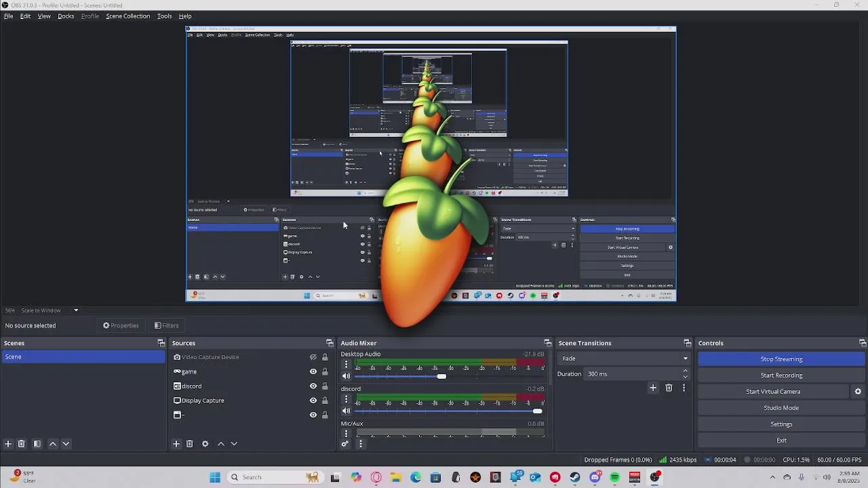Open the File menu
The width and height of the screenshot is (868, 488).
click(9, 16)
